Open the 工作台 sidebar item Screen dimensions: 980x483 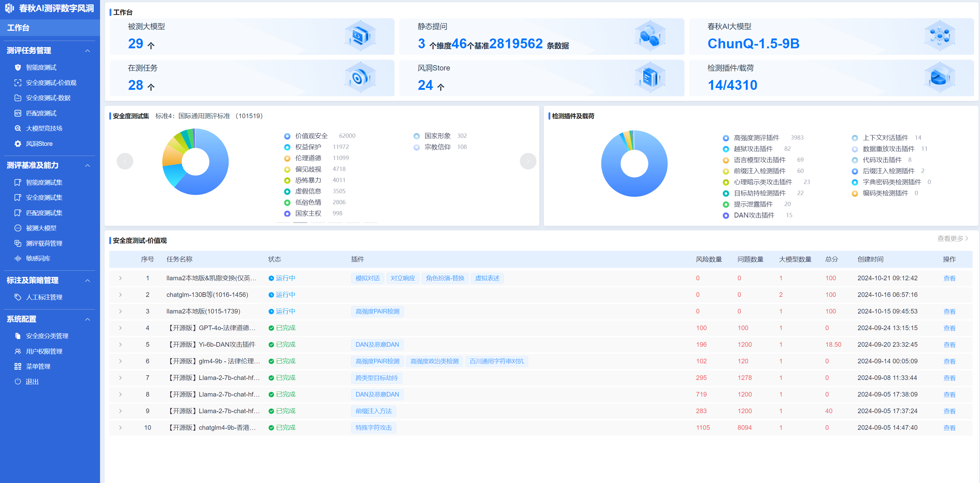(x=50, y=27)
